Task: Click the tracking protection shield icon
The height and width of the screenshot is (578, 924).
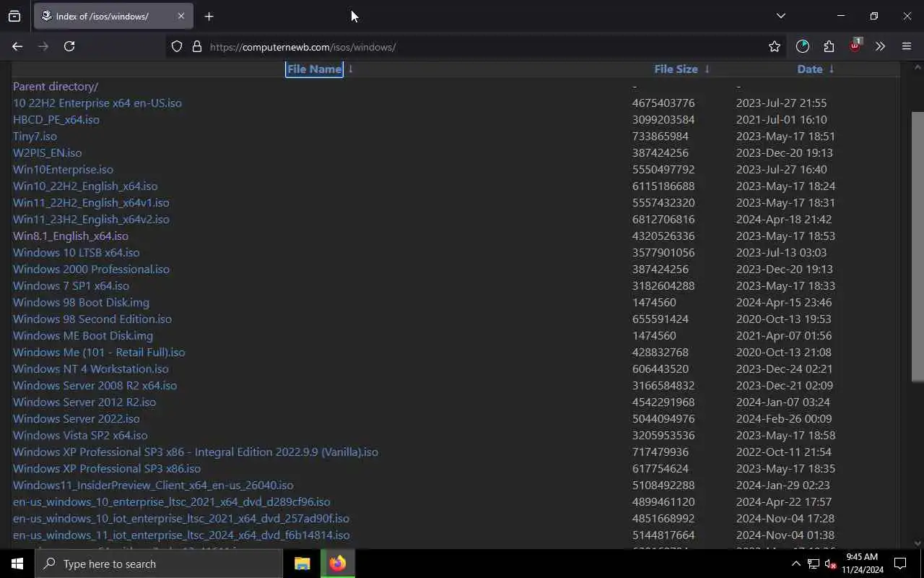Action: click(x=177, y=46)
